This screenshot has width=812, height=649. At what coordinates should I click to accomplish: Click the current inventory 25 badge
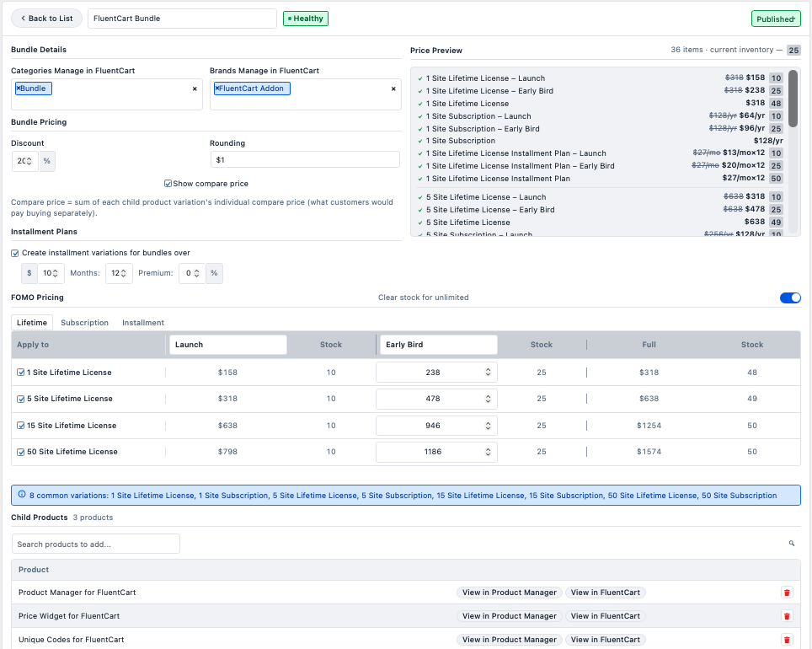pyautogui.click(x=793, y=51)
